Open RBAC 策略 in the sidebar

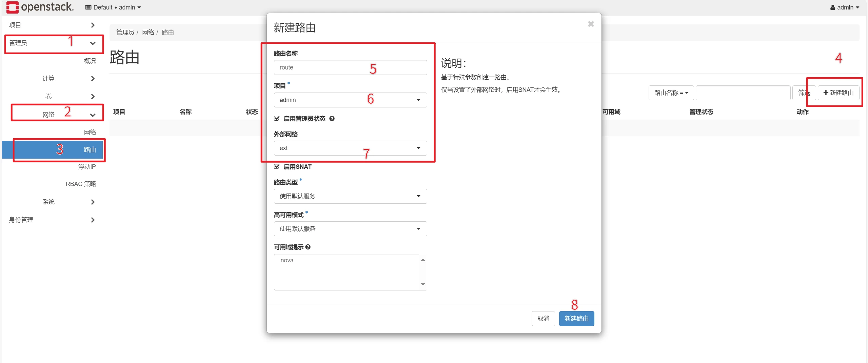81,184
